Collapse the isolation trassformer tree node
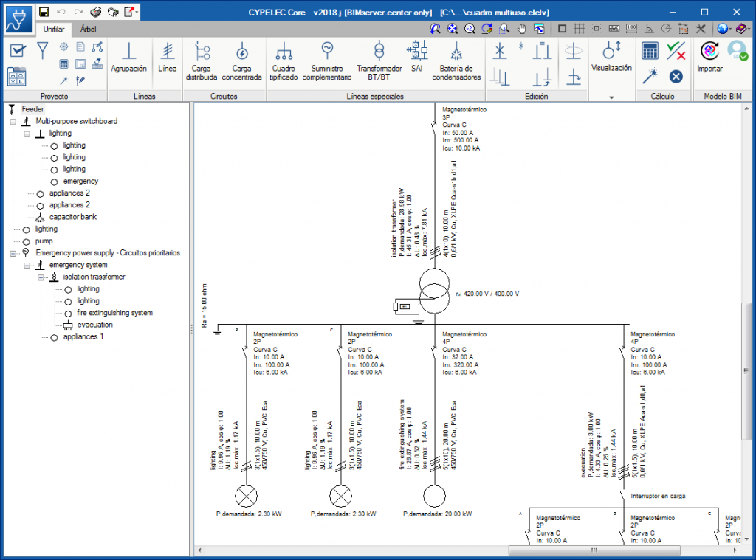 coord(41,277)
